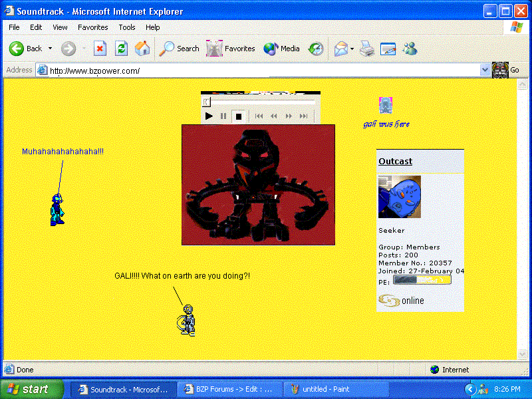Screen dimensions: 532x399
Task: Open the Help menu
Action: (x=153, y=27)
